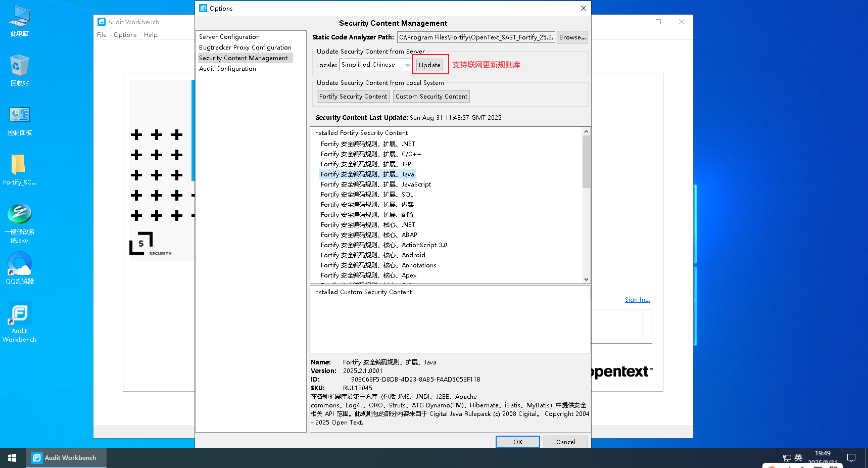The height and width of the screenshot is (468, 868).
Task: Open the 控制面板 desktop icon
Action: [20, 120]
